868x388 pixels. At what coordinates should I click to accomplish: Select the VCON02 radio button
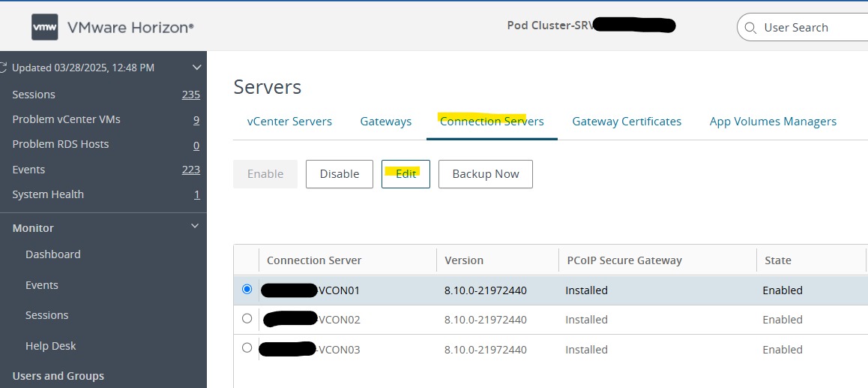[x=247, y=319]
